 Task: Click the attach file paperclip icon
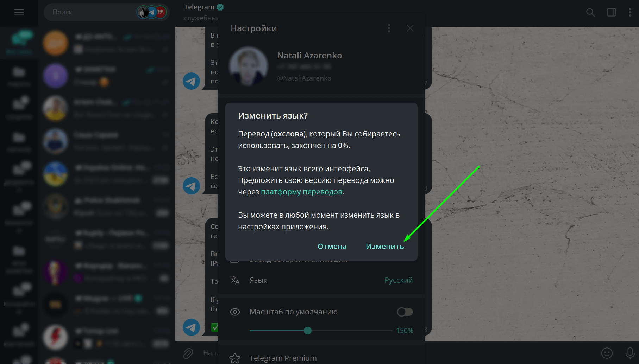point(188,353)
